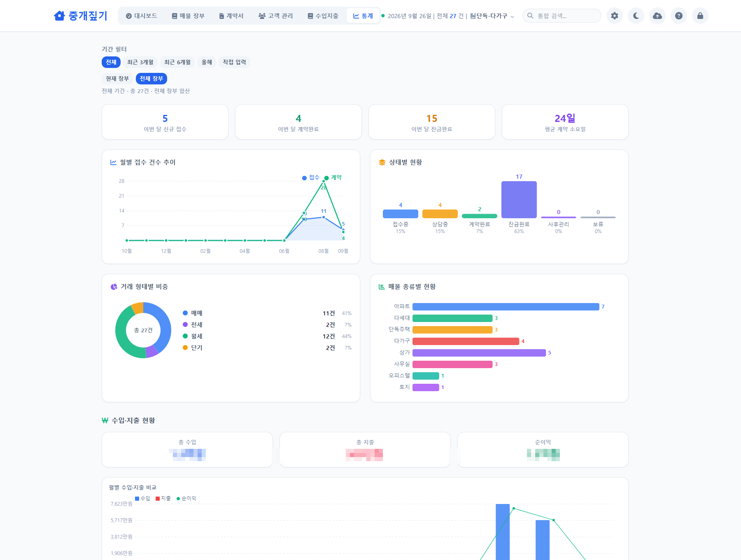Switch to 현재 장부 scope
Viewport: 741px width, 560px height.
tap(117, 79)
